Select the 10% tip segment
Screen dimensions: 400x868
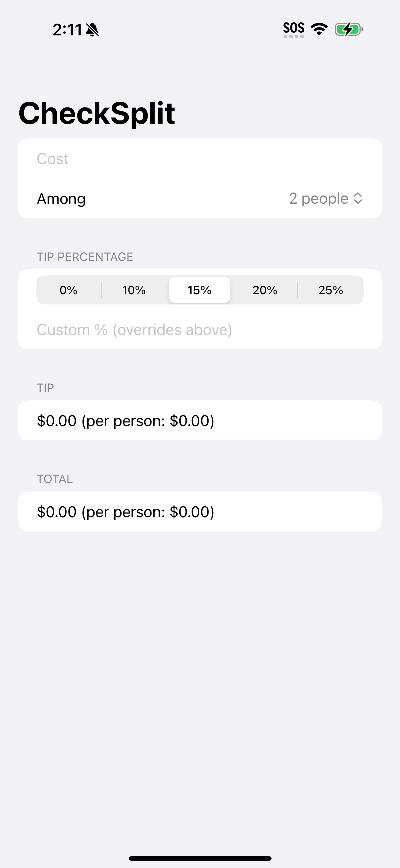tap(134, 290)
